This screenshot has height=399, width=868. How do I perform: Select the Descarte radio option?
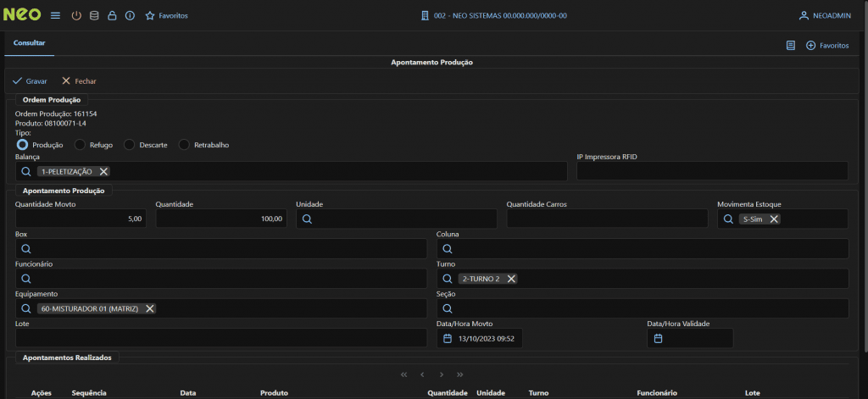[x=130, y=145]
